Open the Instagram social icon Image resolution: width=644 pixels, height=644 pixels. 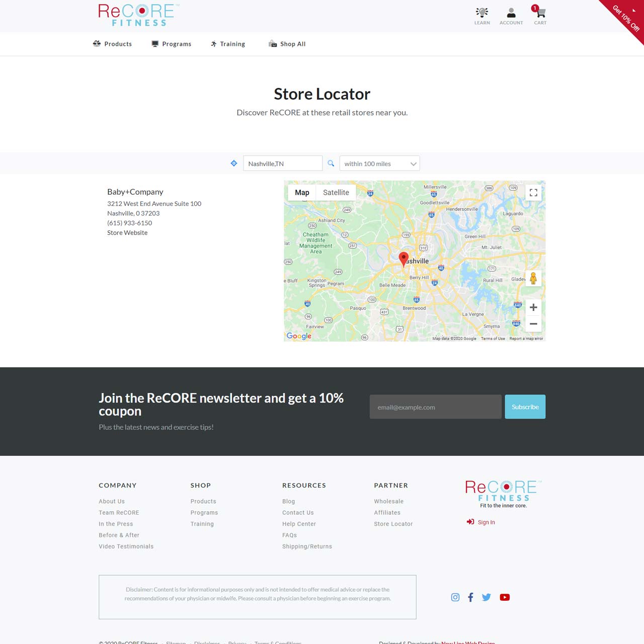pos(455,597)
